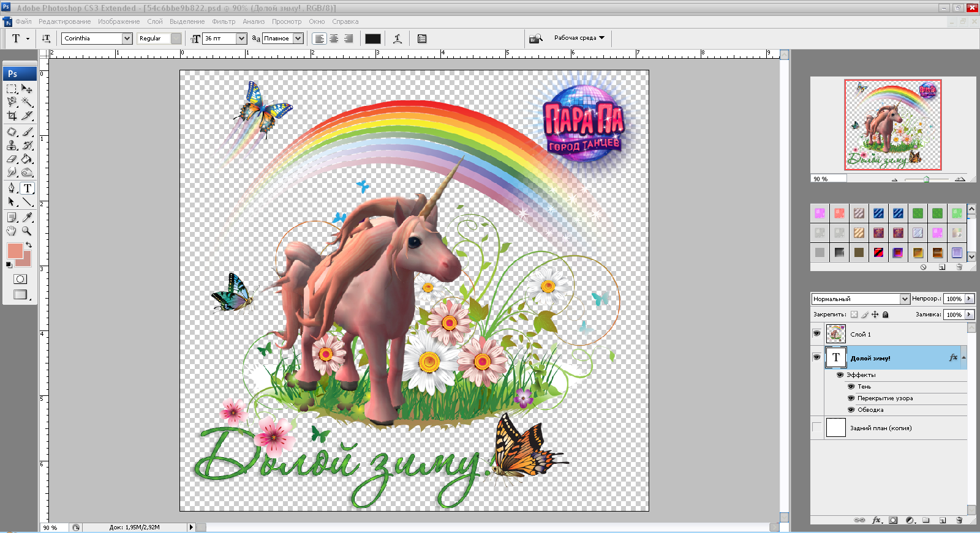
Task: Launch Adobe Bridge from options bar
Action: (536, 39)
